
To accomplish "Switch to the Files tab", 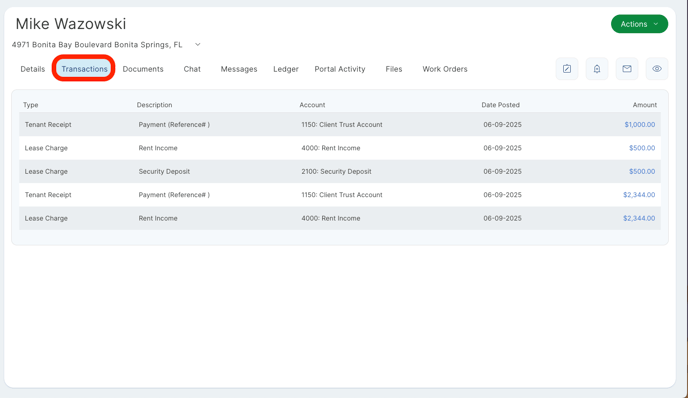I will coord(394,69).
